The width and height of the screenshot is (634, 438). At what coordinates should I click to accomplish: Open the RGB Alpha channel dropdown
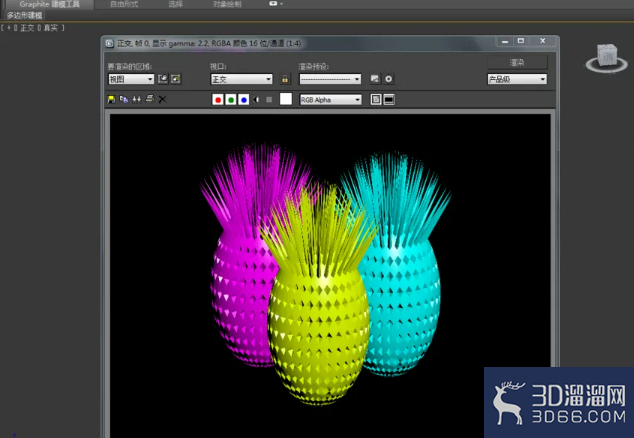[x=330, y=99]
